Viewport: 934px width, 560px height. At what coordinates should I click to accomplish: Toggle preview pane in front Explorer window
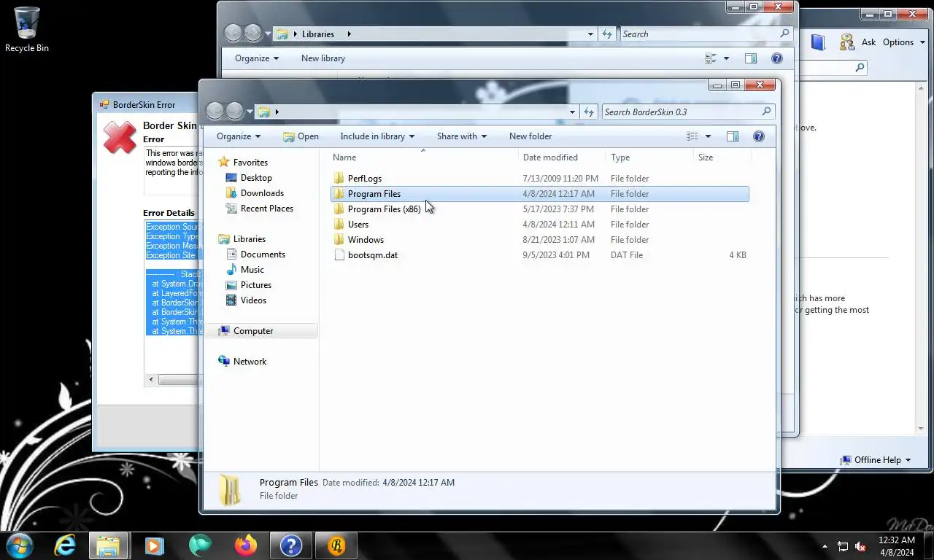click(733, 136)
